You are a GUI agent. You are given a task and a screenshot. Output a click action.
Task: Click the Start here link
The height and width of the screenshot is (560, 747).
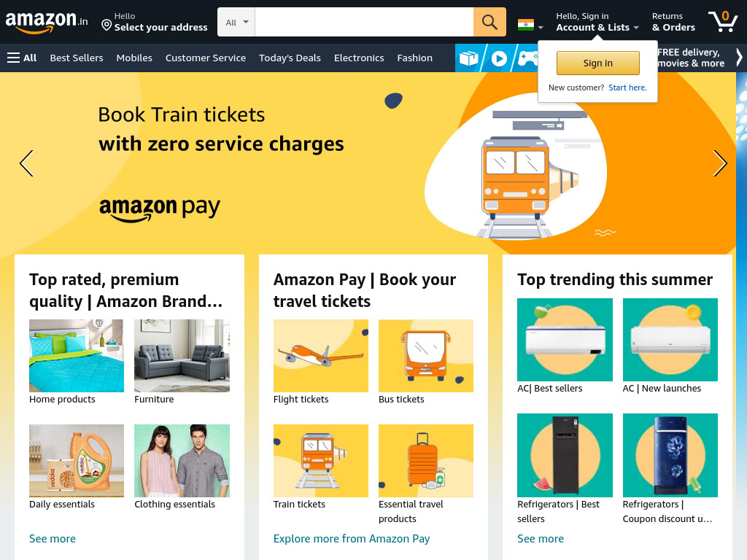tap(627, 87)
